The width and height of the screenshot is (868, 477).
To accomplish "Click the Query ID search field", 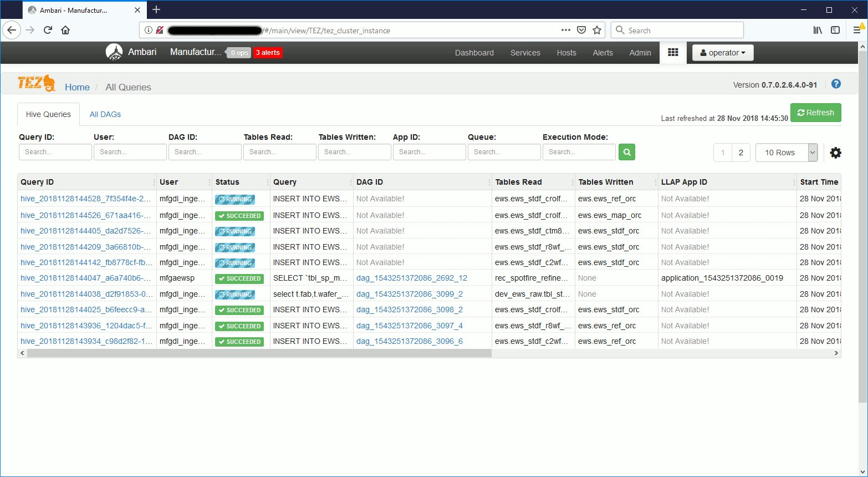I will point(55,152).
